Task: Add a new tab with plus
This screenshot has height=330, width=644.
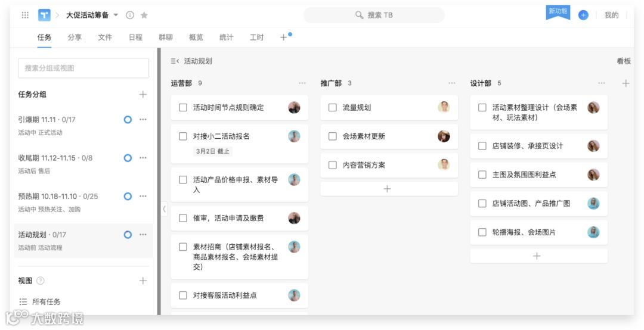Action: (x=283, y=38)
